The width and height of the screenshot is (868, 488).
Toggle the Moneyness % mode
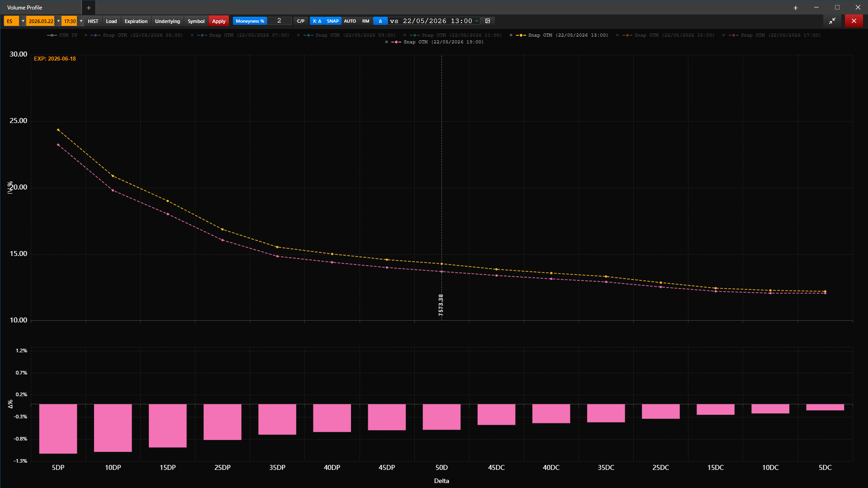(x=250, y=21)
